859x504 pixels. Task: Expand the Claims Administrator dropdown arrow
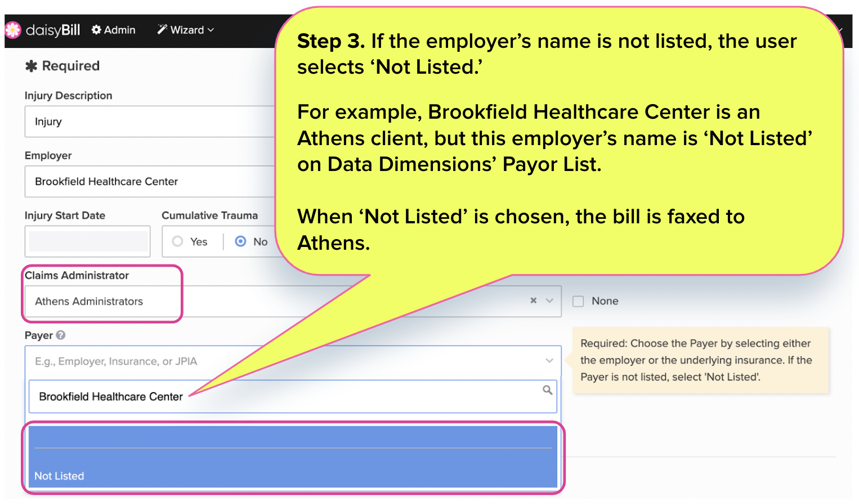click(x=550, y=300)
